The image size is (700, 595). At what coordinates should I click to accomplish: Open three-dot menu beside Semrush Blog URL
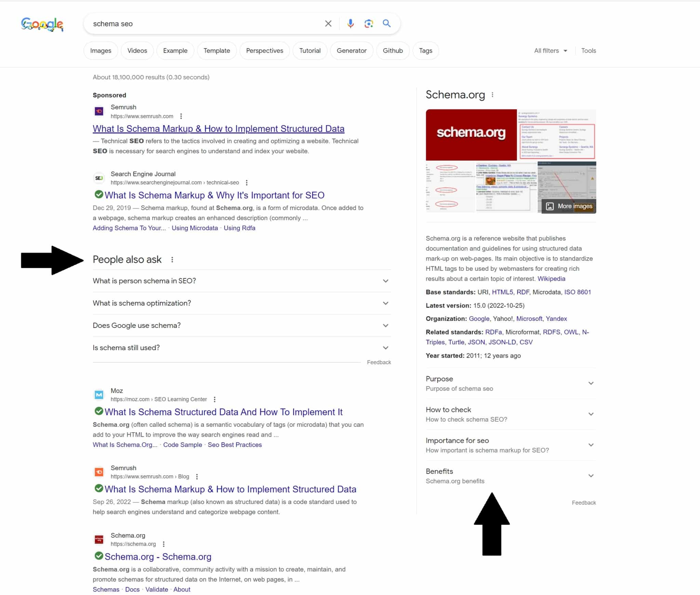pyautogui.click(x=197, y=477)
